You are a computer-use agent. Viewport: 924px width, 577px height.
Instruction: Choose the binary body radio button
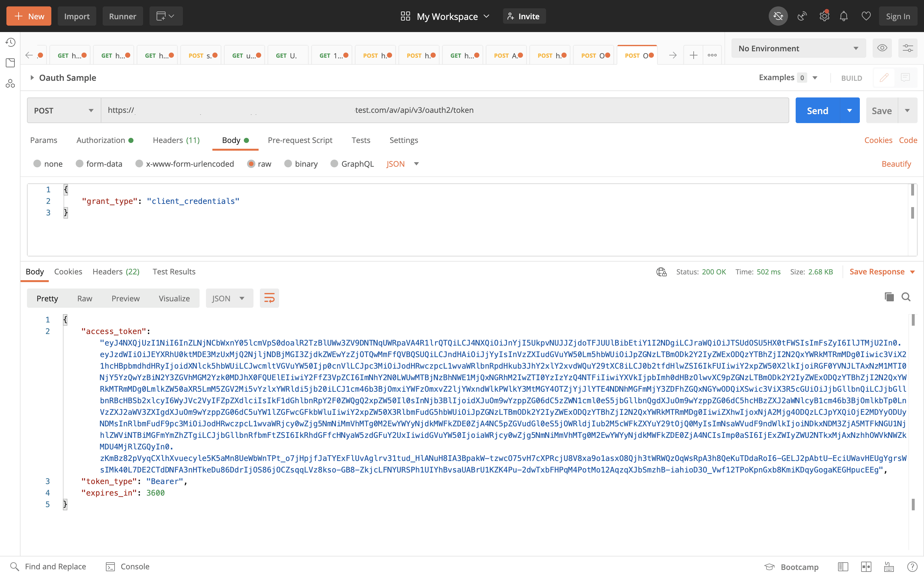[x=288, y=164]
